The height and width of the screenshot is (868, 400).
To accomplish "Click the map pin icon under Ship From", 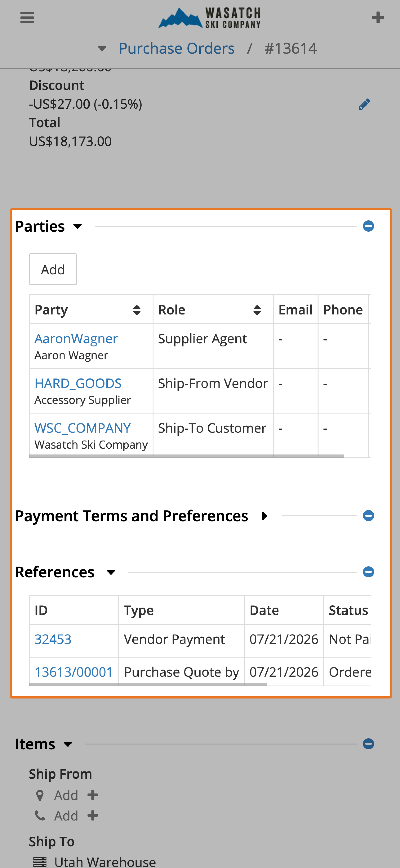I will click(x=40, y=795).
